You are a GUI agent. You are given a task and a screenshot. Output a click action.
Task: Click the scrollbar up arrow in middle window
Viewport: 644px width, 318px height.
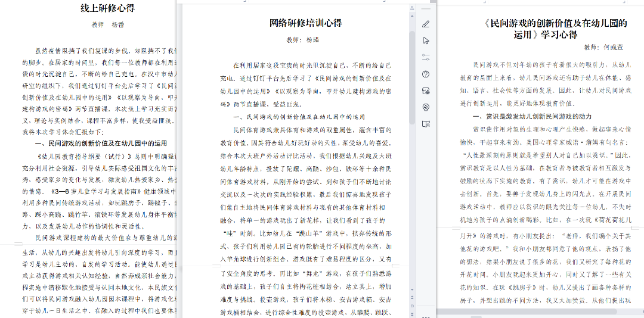tap(412, 15)
